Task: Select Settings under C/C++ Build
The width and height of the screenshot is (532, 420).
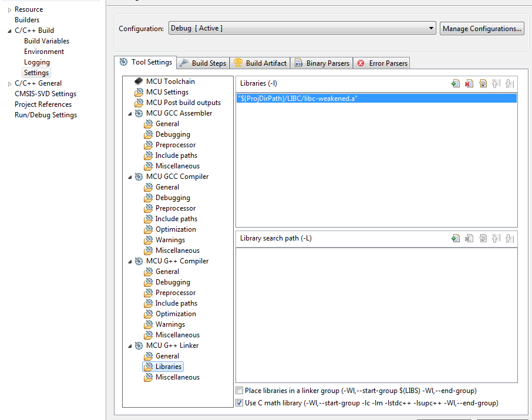Action: click(x=36, y=73)
